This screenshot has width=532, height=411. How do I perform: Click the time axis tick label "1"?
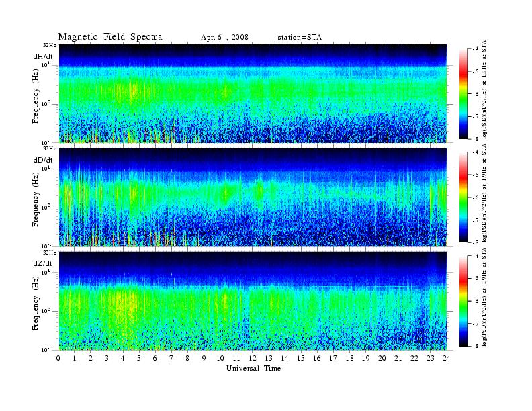75,358
